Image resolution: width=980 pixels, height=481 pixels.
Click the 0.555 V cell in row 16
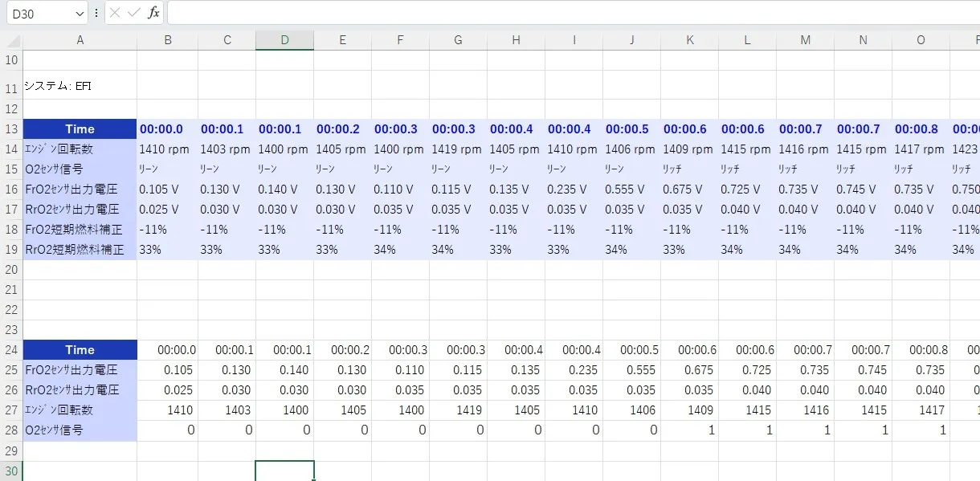coord(631,190)
